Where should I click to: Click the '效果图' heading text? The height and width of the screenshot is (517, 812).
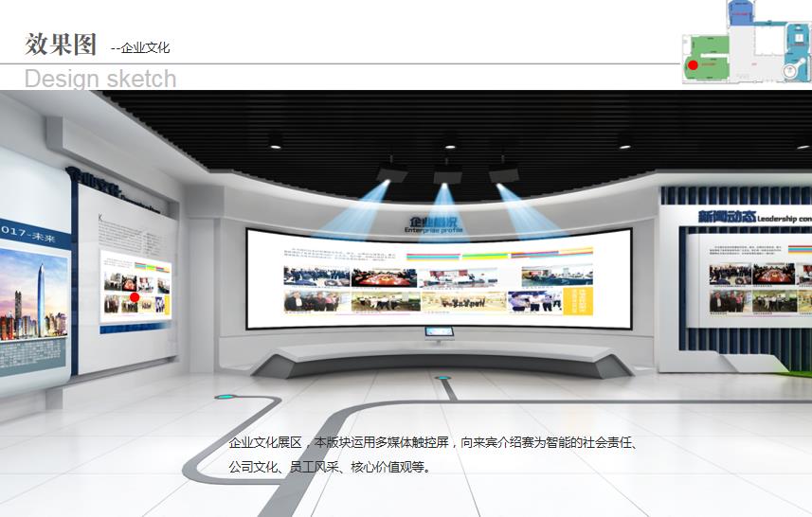61,45
